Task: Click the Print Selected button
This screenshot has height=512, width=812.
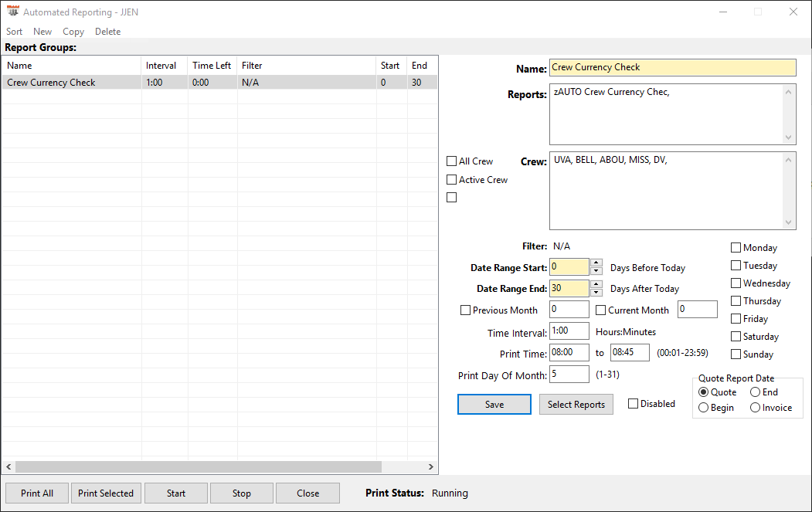Action: coord(106,493)
